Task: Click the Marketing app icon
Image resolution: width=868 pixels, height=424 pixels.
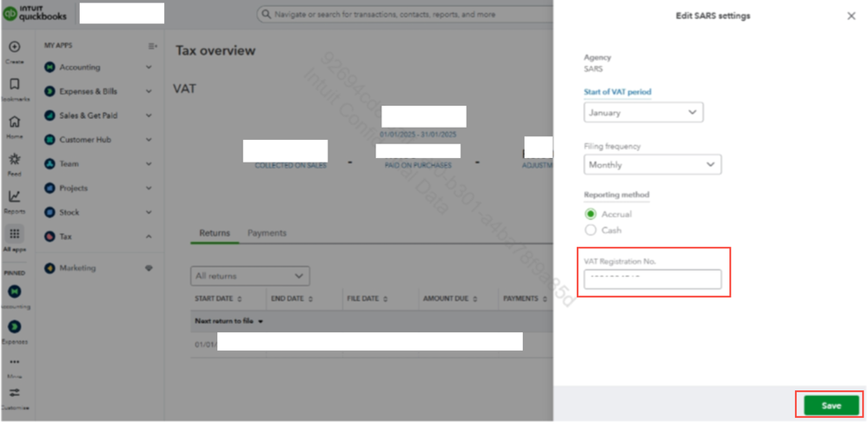Action: coord(50,268)
